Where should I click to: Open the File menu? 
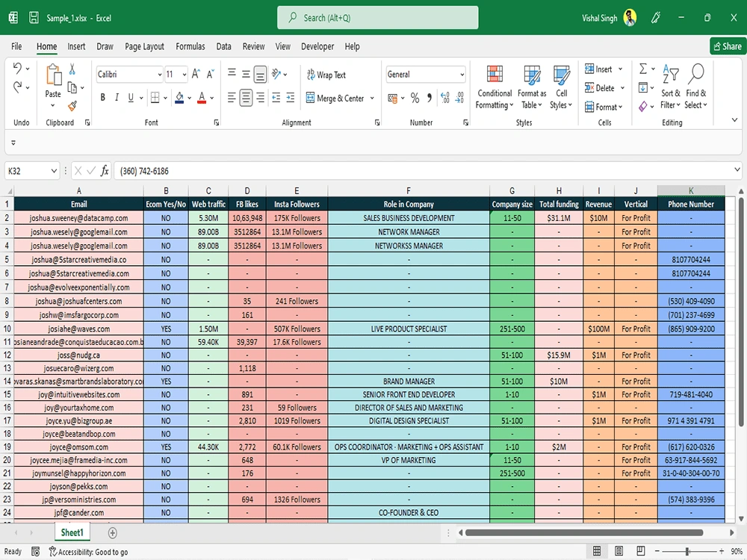pyautogui.click(x=16, y=46)
